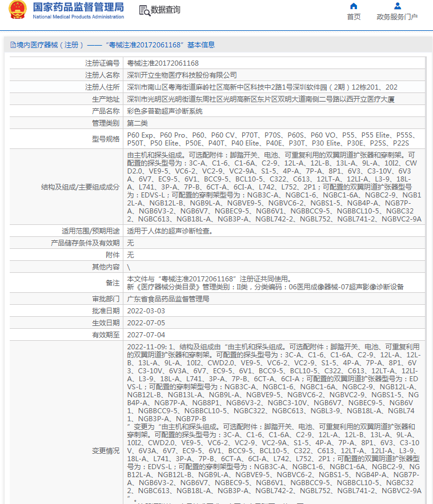Select the 生产地址 address value
This screenshot has height=504, width=433.
(260, 99)
